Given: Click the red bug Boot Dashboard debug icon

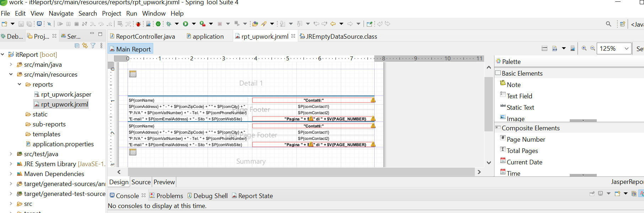Looking at the screenshot, I should pos(138,24).
